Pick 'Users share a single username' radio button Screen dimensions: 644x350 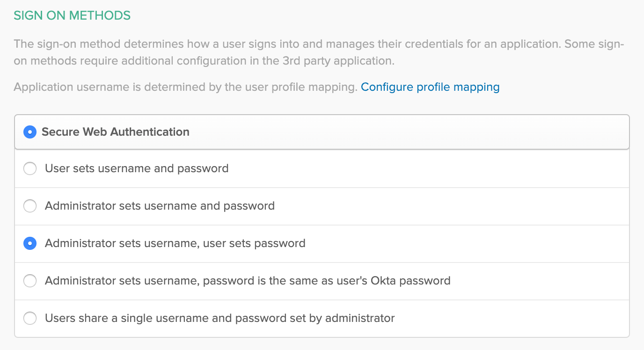tap(30, 318)
